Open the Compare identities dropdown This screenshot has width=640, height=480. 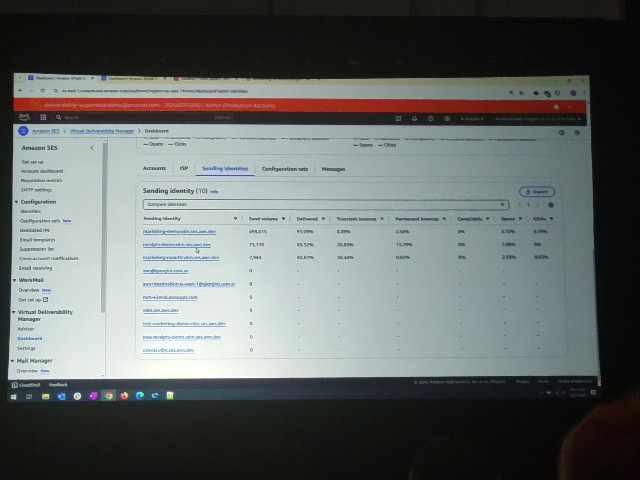coord(326,204)
